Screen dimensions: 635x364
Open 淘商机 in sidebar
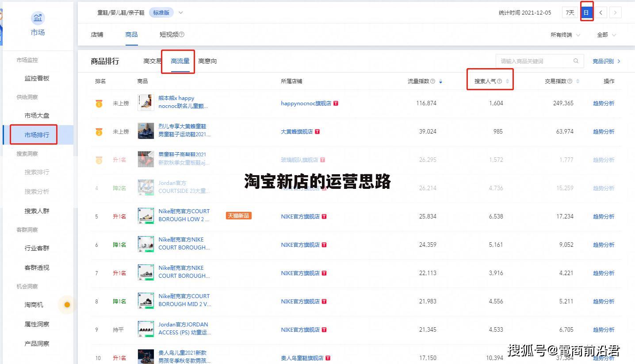pyautogui.click(x=34, y=305)
